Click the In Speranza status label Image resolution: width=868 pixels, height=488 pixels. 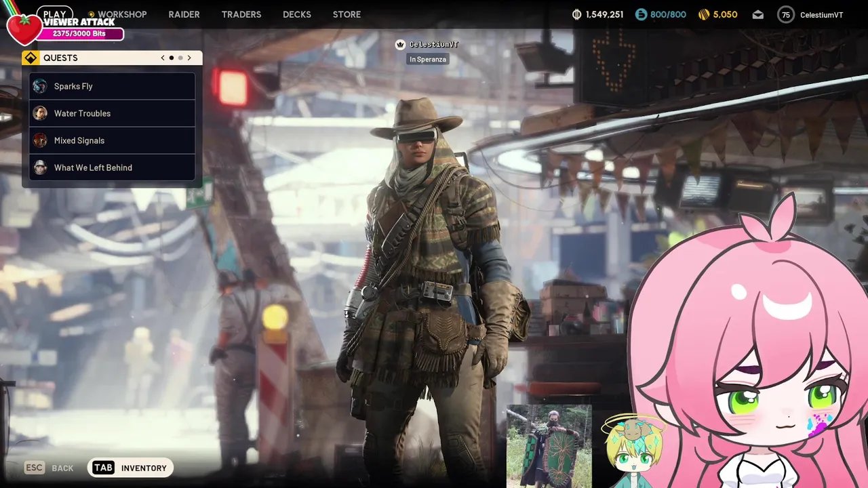click(427, 59)
